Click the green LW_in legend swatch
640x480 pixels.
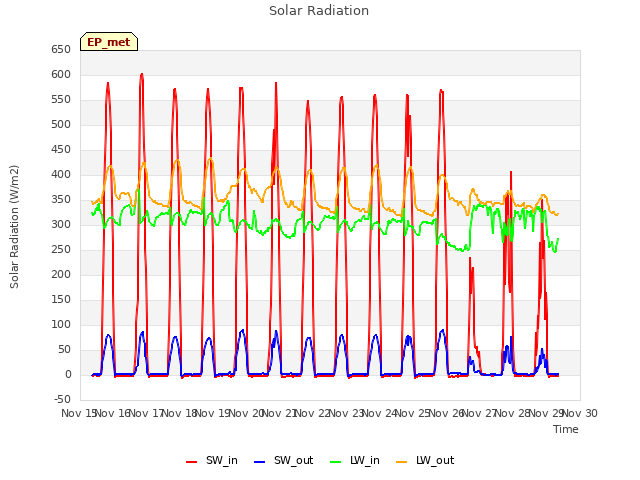coord(335,462)
